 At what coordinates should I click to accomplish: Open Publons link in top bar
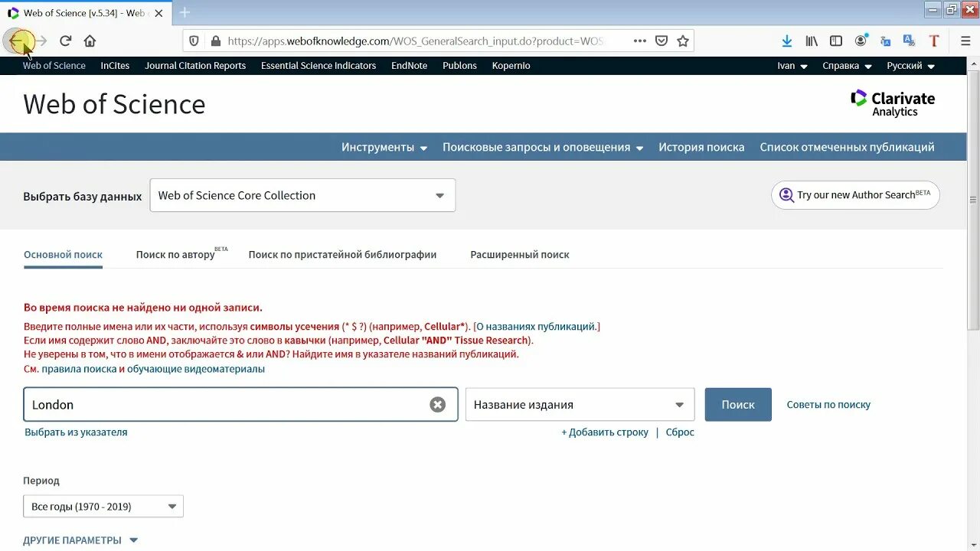(459, 66)
